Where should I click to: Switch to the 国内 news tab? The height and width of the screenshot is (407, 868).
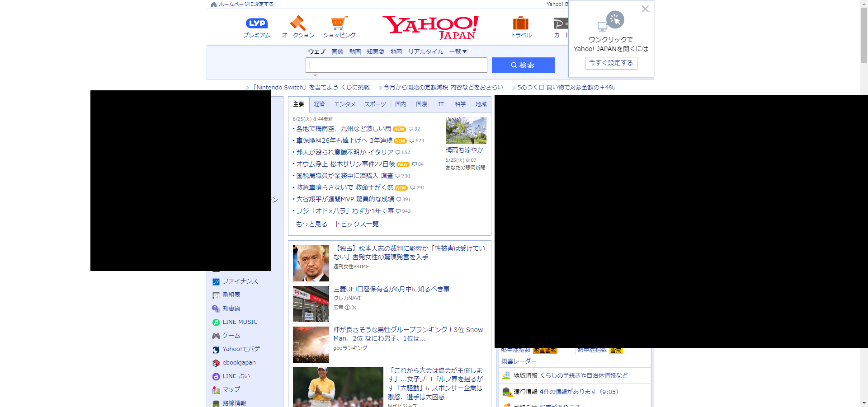click(401, 104)
